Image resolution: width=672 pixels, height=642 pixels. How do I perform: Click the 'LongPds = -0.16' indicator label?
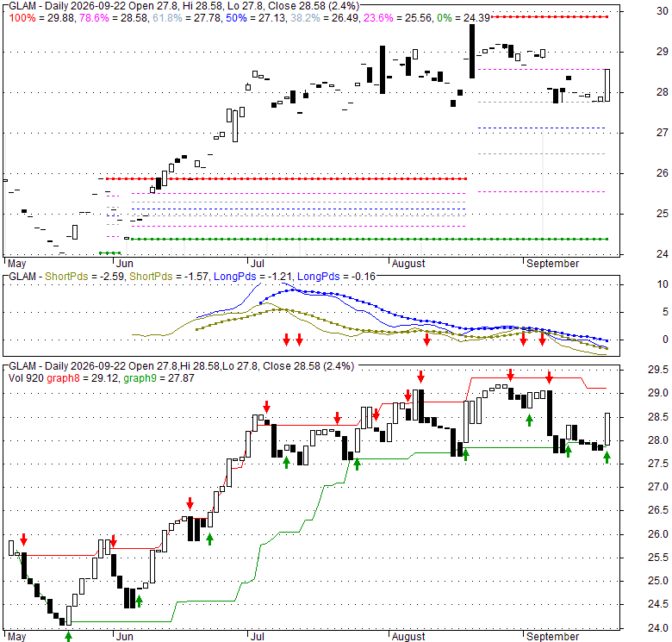336,277
